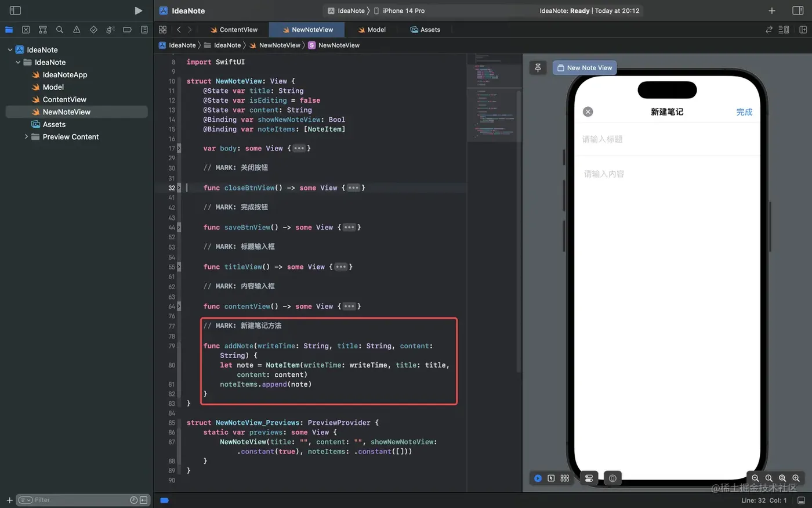Image resolution: width=812 pixels, height=508 pixels.
Task: Focus the 请输入标题 field in preview
Action: (x=667, y=139)
